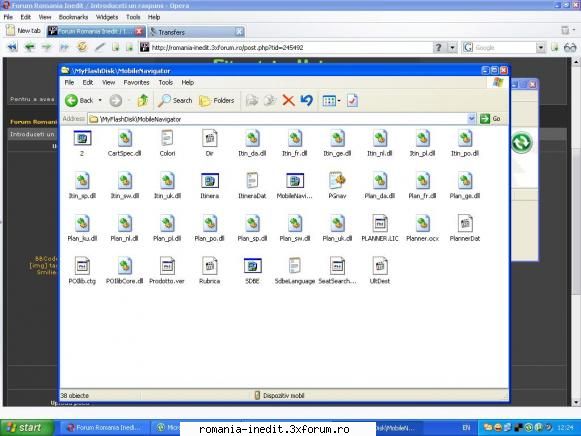Viewport: 581px width, 436px height.
Task: Open the Views dropdown arrow
Action: tap(339, 100)
